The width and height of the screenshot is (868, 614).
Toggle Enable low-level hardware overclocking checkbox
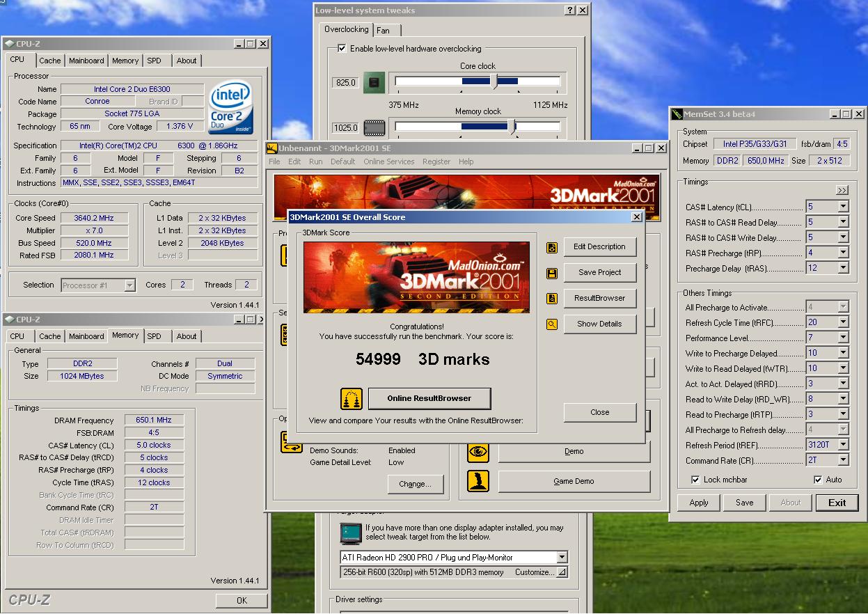[x=342, y=49]
